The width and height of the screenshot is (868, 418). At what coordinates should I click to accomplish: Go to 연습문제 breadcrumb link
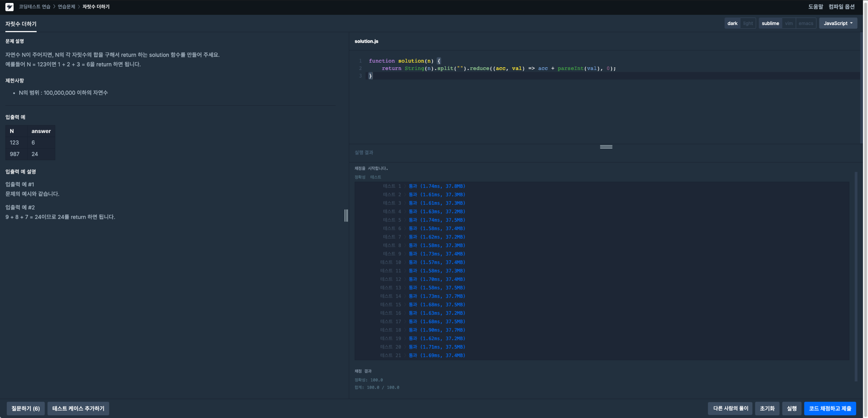(66, 7)
